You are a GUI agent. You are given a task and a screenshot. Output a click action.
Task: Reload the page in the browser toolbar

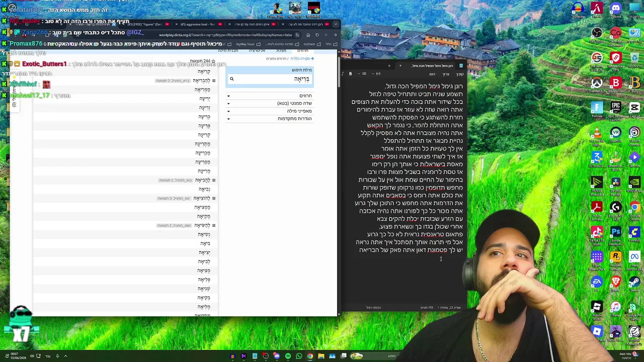317,35
